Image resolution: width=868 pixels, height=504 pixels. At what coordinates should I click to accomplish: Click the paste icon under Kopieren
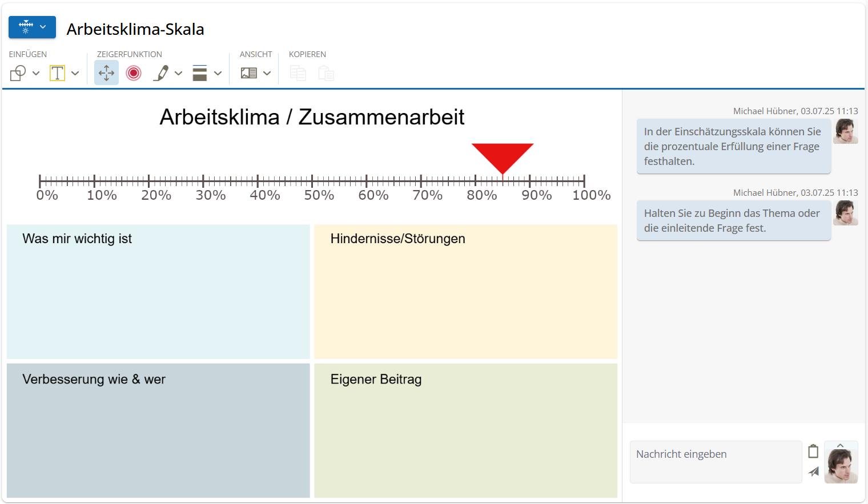click(326, 73)
